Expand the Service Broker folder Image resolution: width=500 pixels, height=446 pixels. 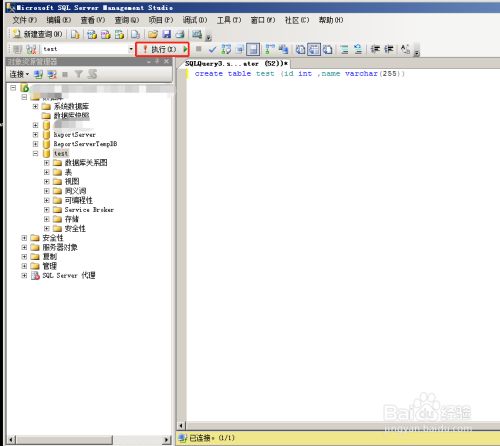coord(46,210)
